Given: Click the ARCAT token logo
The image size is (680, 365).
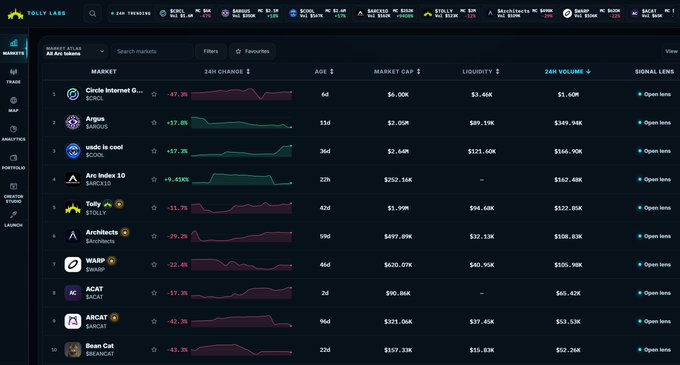Looking at the screenshot, I should pyautogui.click(x=73, y=321).
